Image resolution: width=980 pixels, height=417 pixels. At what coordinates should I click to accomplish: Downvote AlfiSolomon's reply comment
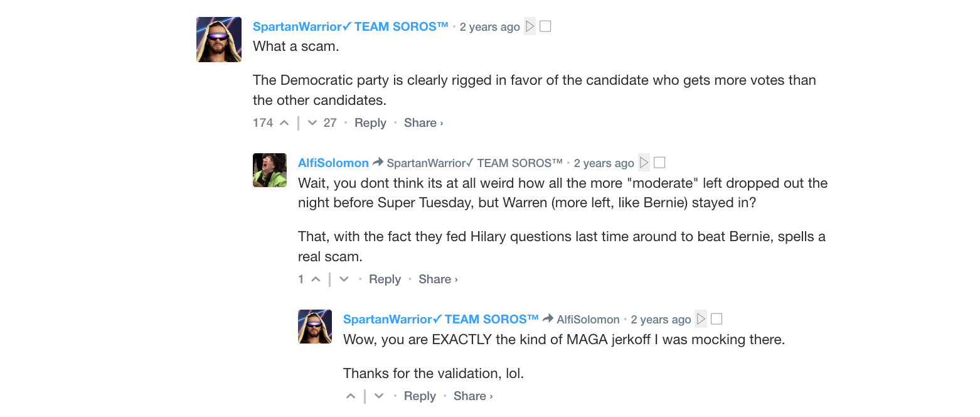coord(344,279)
